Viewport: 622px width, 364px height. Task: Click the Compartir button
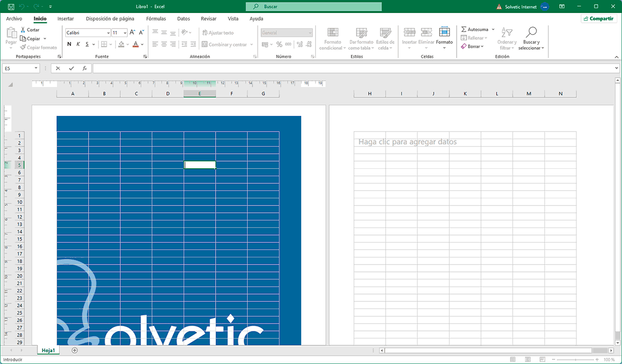[599, 18]
